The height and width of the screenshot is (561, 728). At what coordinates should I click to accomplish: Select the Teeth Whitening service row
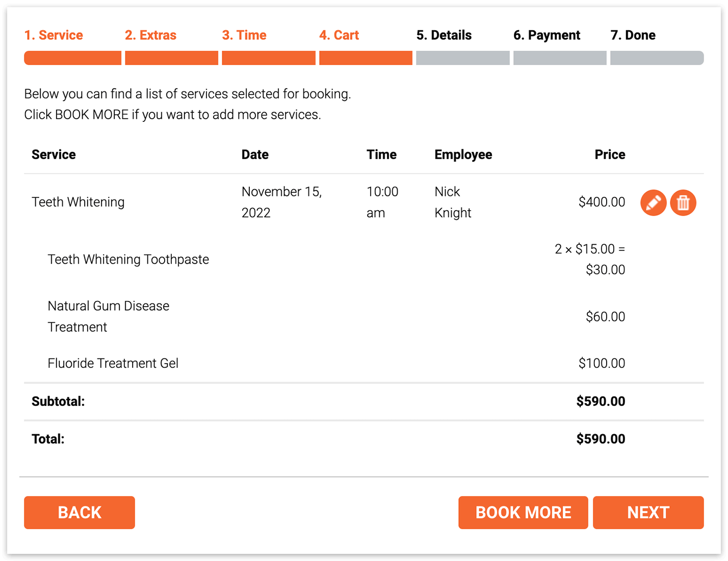(x=78, y=202)
